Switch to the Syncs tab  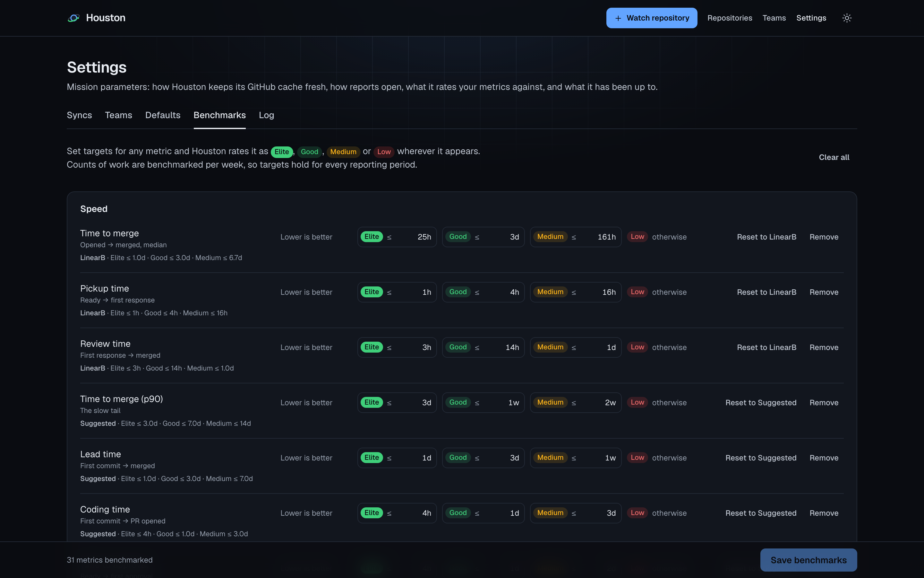point(80,115)
